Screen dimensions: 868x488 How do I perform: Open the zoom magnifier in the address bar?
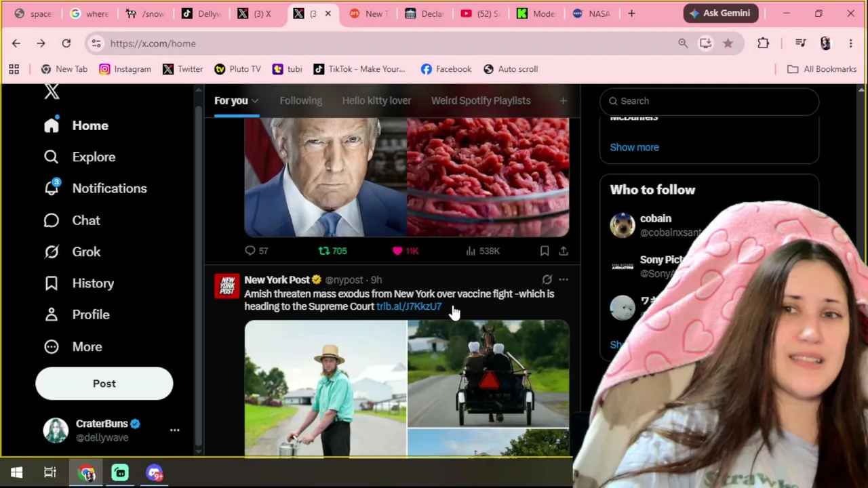(x=683, y=43)
